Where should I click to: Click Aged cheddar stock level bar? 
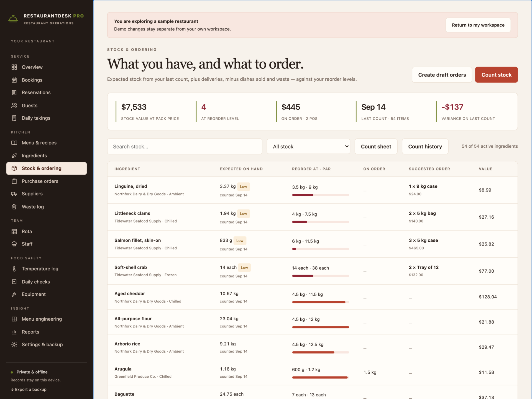[320, 302]
